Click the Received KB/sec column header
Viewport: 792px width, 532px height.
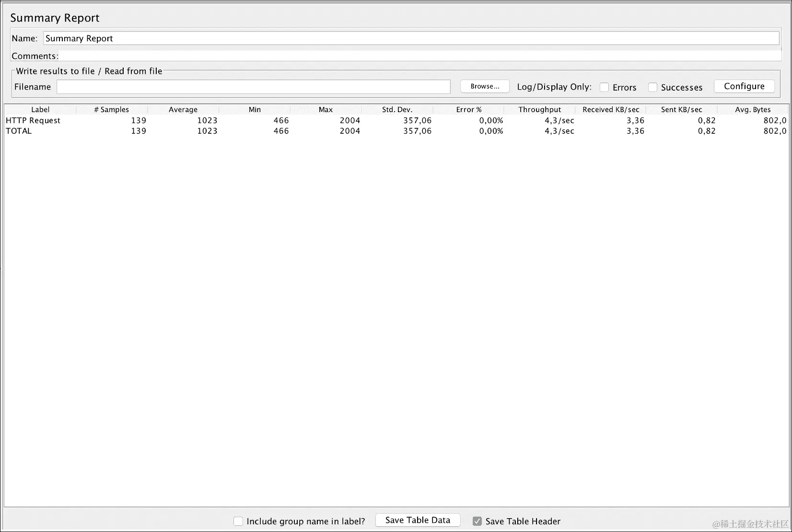(611, 110)
